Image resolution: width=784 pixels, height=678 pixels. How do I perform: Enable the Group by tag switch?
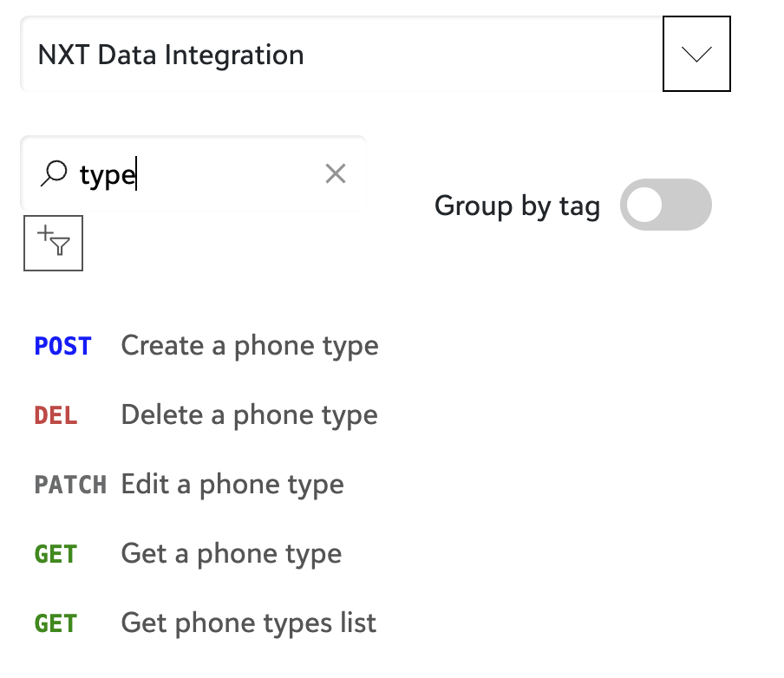click(x=665, y=205)
